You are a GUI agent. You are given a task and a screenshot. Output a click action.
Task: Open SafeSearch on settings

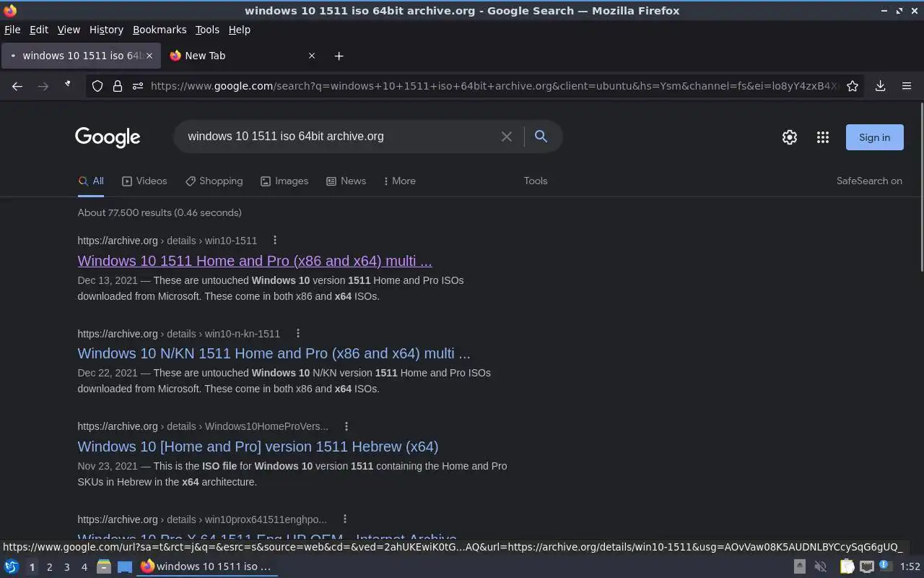(869, 181)
